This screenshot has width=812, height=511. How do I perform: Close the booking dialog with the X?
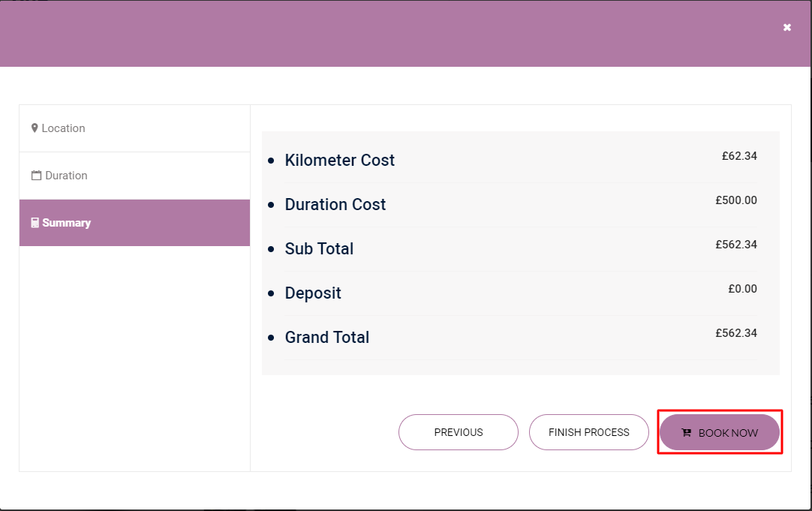click(786, 27)
